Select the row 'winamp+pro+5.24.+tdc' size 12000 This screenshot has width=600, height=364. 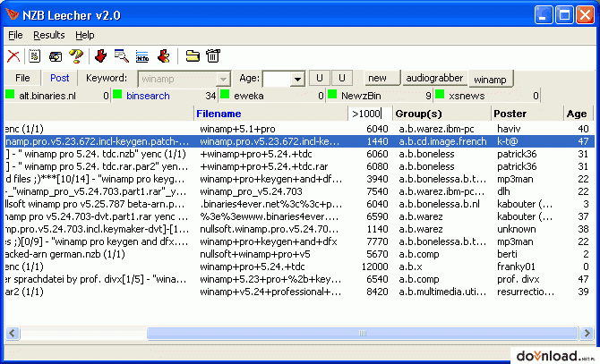click(300, 267)
